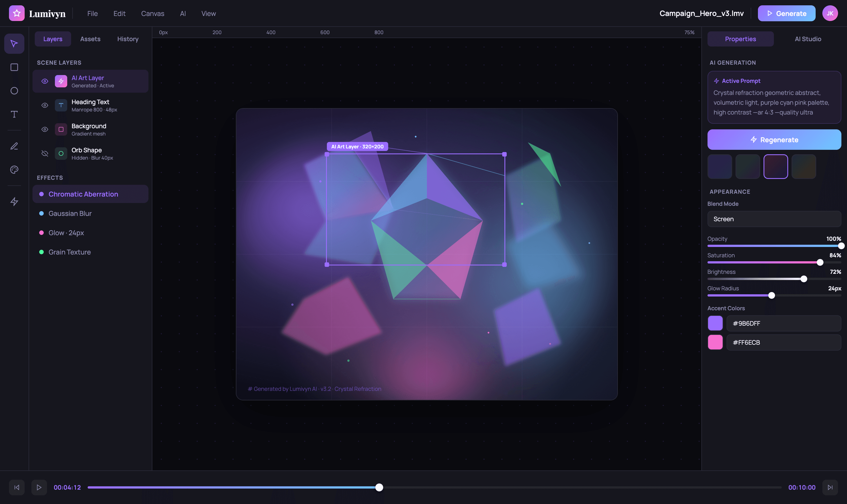Open the AI menu
Viewport: 847px width, 504px height.
(x=183, y=14)
